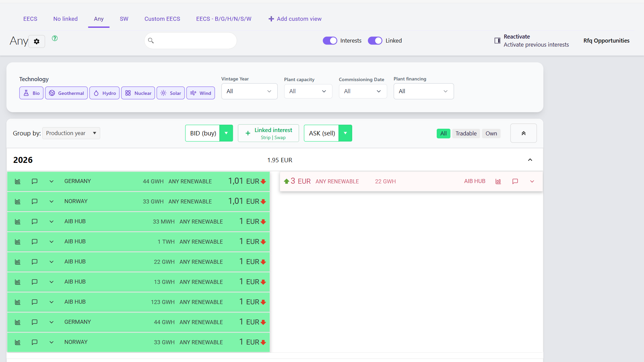
Task: Expand the 3 EUR ask row chevron
Action: (532, 181)
